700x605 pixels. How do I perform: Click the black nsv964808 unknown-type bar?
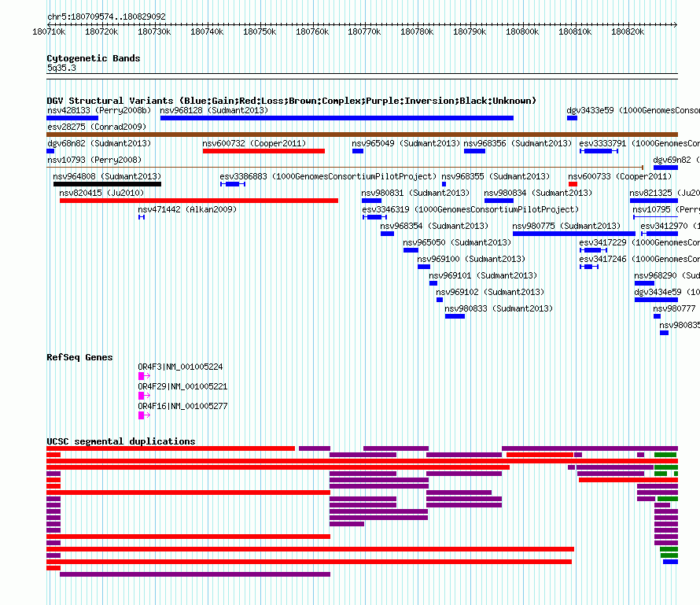(x=107, y=184)
